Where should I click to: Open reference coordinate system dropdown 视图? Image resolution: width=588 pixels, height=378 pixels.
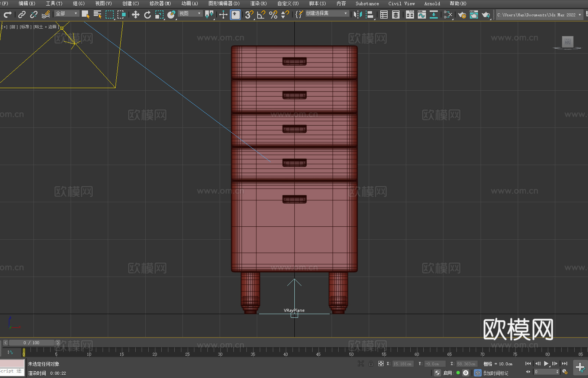click(190, 13)
